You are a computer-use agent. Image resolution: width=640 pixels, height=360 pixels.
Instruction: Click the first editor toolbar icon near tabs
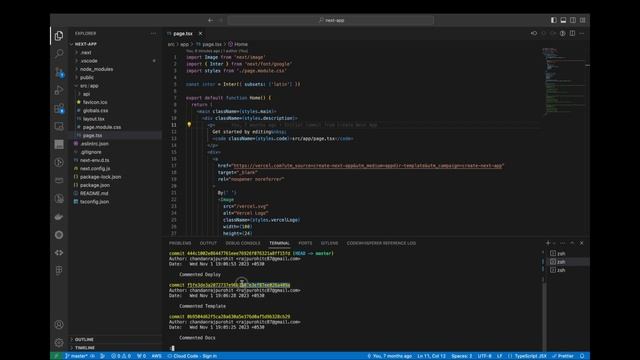(534, 33)
